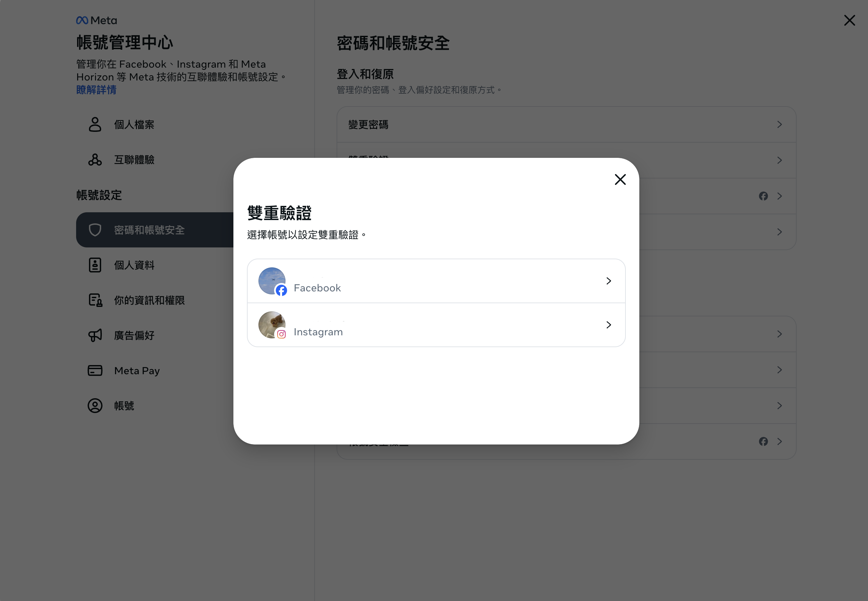This screenshot has width=868, height=601.
Task: Click the shield icon for 密碼和帳號安全
Action: coord(95,230)
